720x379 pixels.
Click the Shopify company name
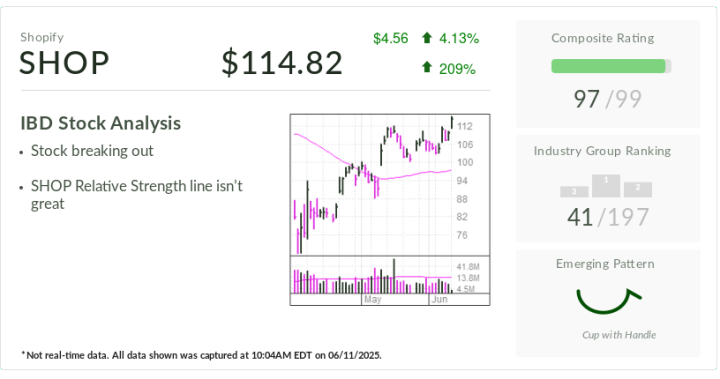click(x=42, y=37)
